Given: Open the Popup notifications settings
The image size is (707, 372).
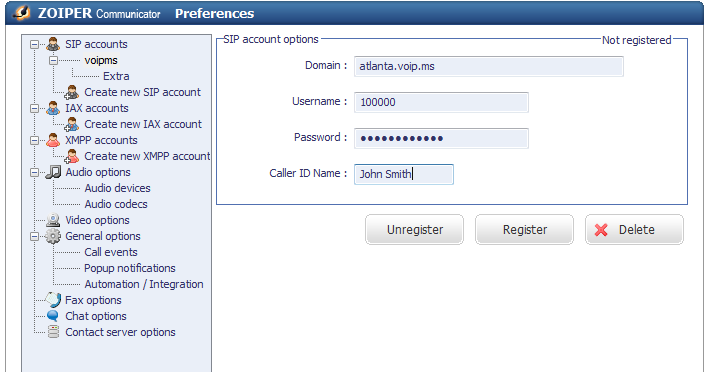Looking at the screenshot, I should click(x=130, y=268).
